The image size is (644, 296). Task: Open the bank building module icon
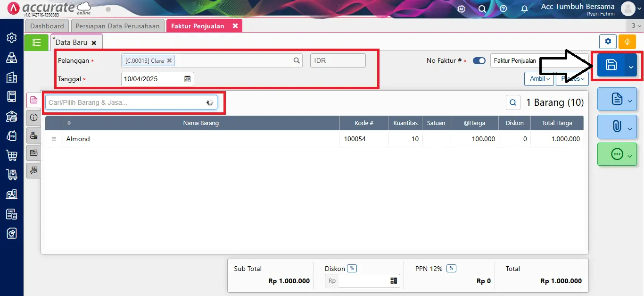(x=11, y=116)
